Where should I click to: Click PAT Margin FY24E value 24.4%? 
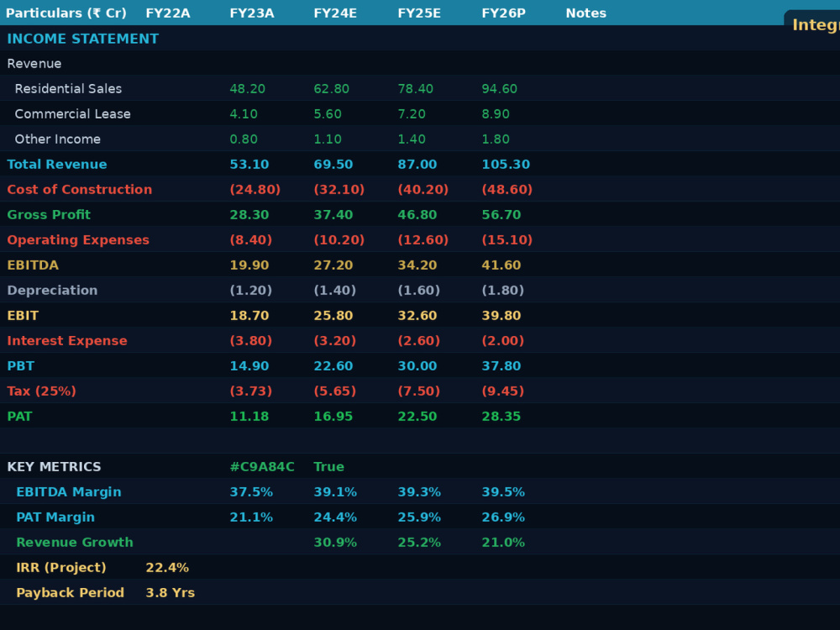point(335,517)
